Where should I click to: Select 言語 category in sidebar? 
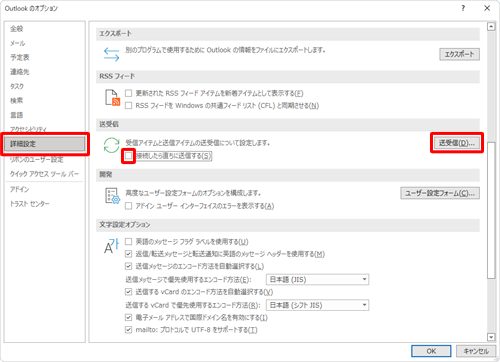coord(44,115)
